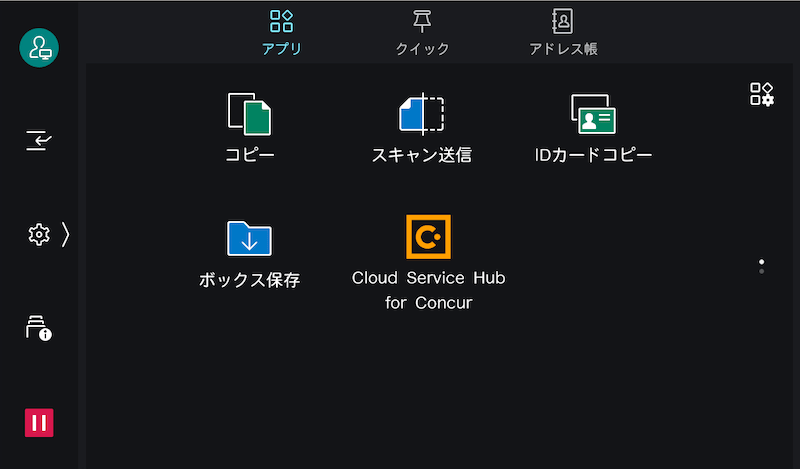Click the user login avatar icon
This screenshot has width=800, height=469.
click(x=39, y=47)
